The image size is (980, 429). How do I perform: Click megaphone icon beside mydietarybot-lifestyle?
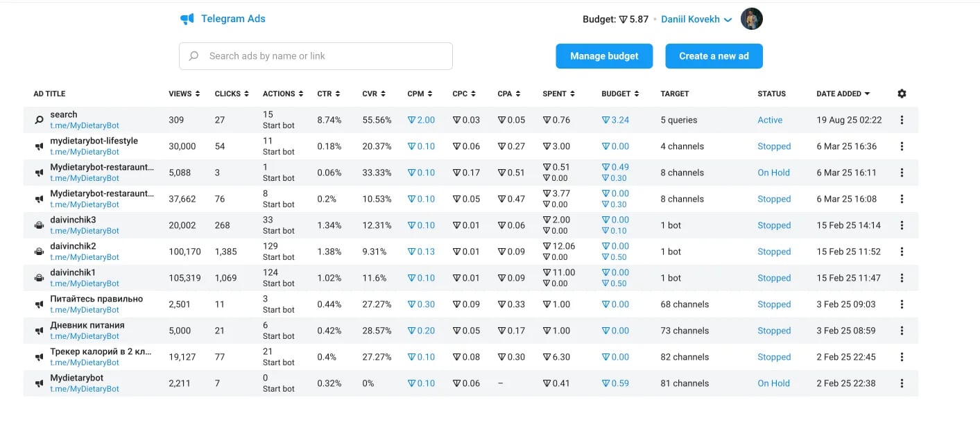[39, 146]
